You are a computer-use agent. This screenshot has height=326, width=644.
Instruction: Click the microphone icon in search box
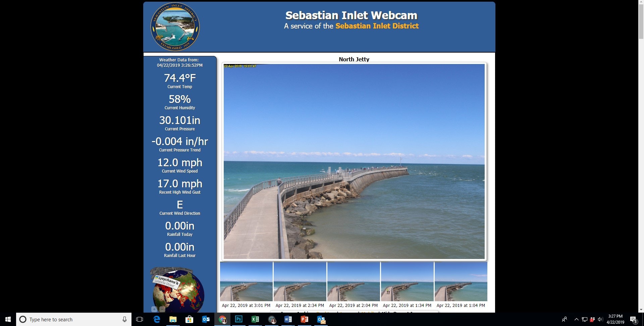(x=124, y=319)
